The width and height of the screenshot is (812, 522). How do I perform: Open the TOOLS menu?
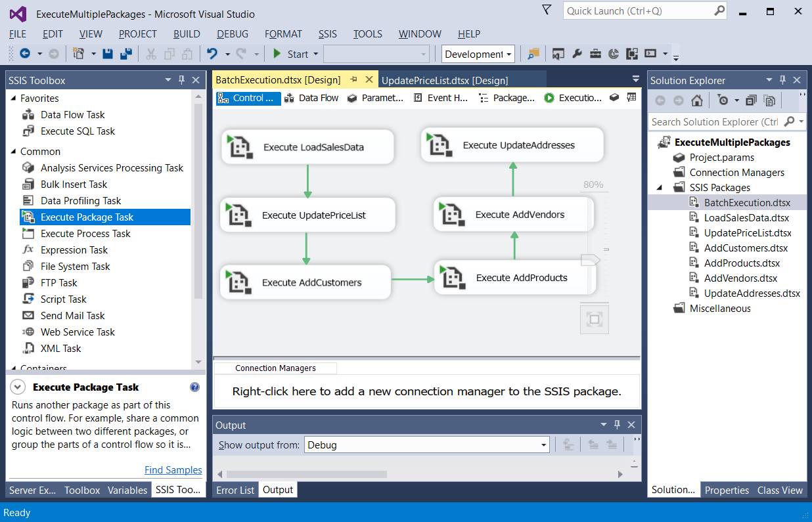367,33
